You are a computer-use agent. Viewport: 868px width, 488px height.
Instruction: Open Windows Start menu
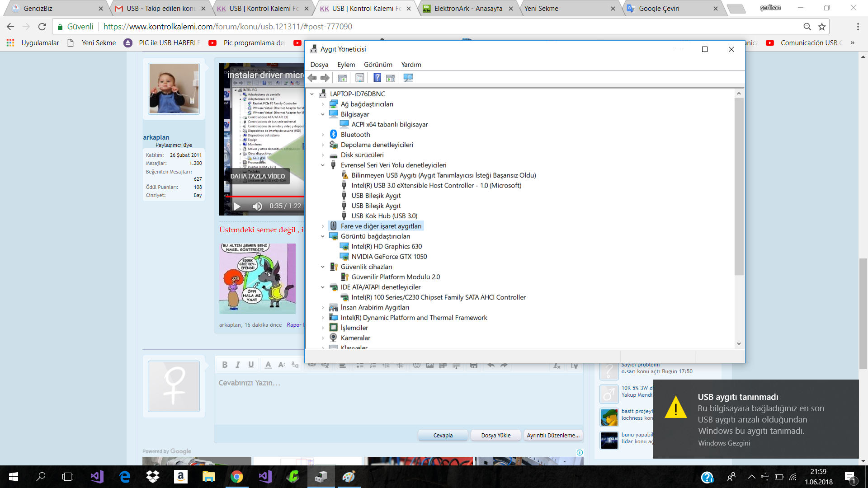14,477
